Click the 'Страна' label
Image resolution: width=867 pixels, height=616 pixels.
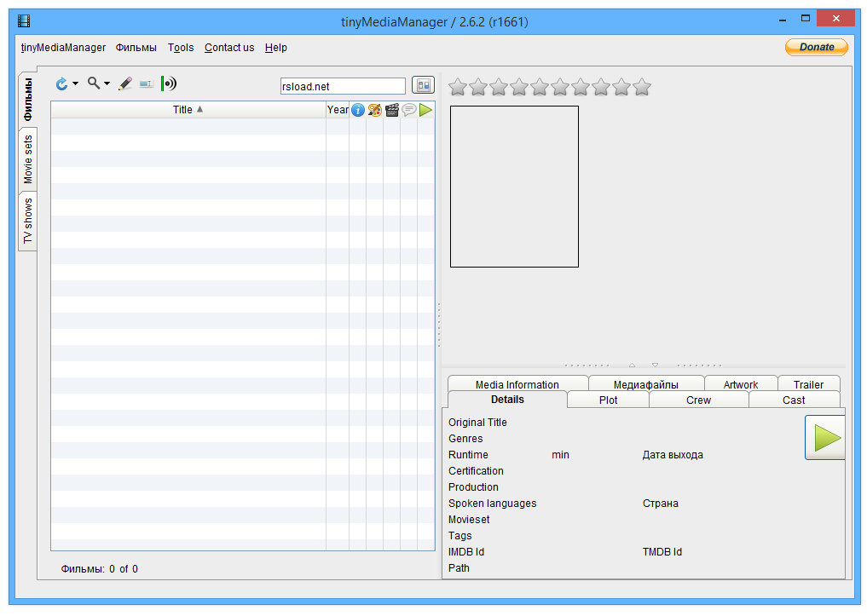660,504
